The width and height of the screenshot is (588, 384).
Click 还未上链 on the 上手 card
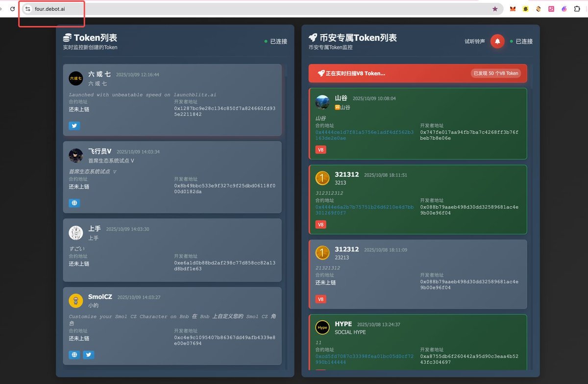click(x=79, y=264)
